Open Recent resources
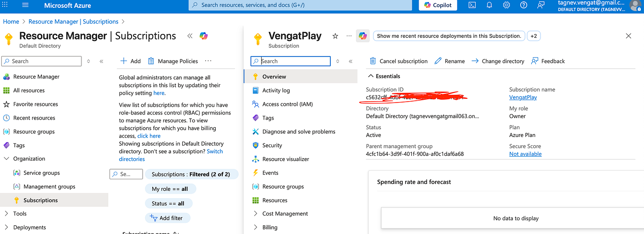Image resolution: width=644 pixels, height=234 pixels. tap(34, 118)
